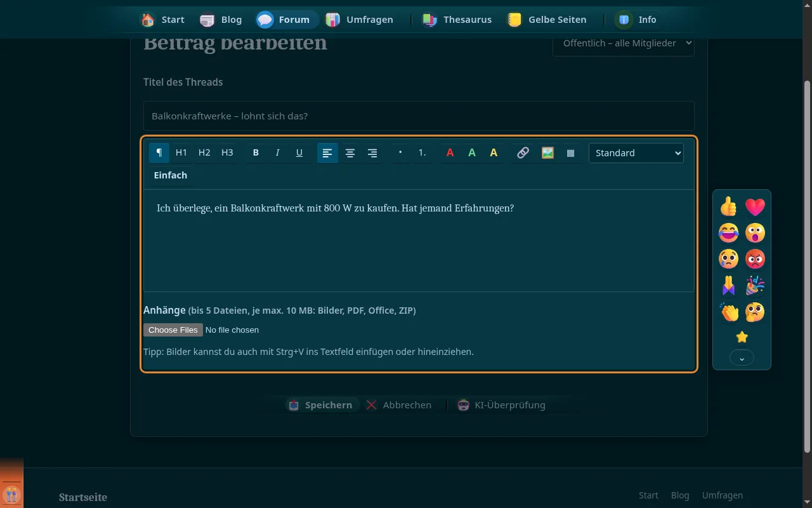Switch the editor to Einfach mode
This screenshot has height=508, width=812.
point(171,175)
